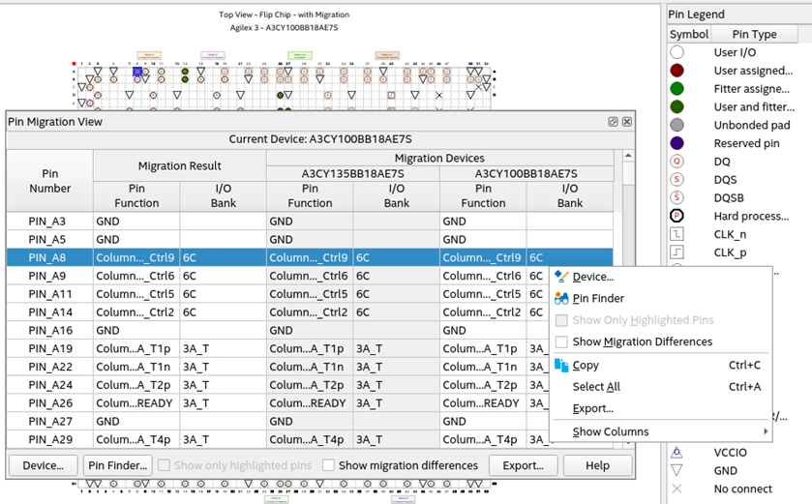Image resolution: width=812 pixels, height=504 pixels.
Task: Choose Copy in the context menu
Action: pyautogui.click(x=586, y=366)
